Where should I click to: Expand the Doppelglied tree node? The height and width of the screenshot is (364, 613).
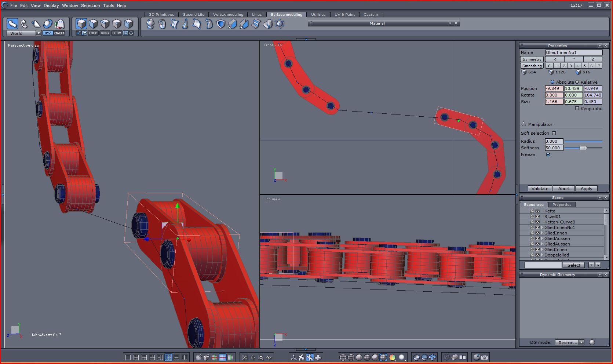542,255
